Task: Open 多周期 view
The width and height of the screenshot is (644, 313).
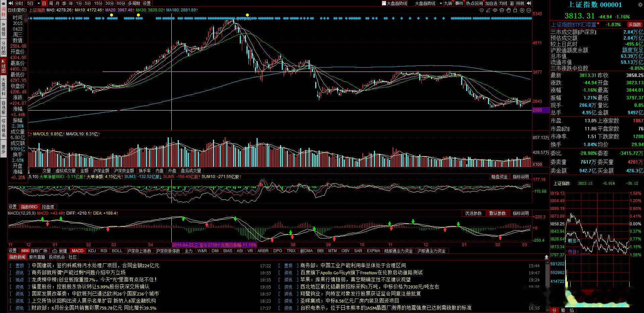Action: click(134, 3)
